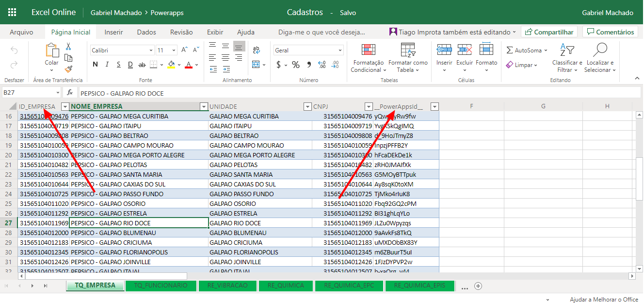The width and height of the screenshot is (644, 303).
Task: Open the NOME_EMPRESA column filter dropdown
Action: [x=204, y=107]
